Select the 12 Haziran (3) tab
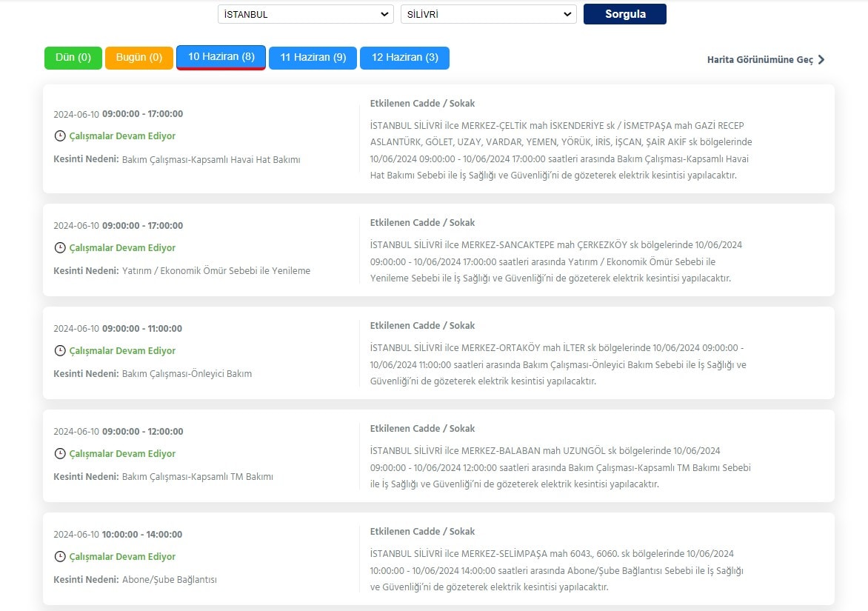The height and width of the screenshot is (611, 868). [x=404, y=58]
